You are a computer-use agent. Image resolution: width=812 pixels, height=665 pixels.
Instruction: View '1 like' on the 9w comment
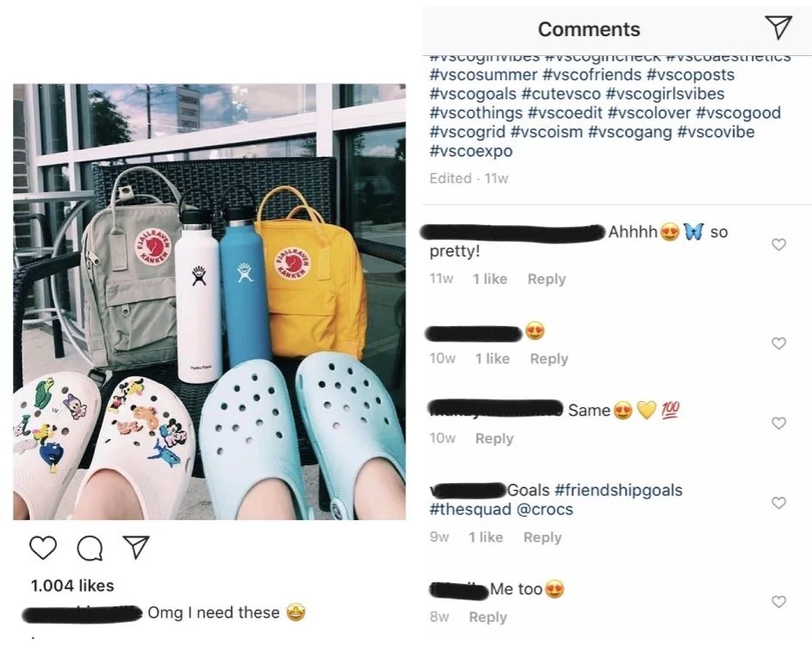tap(486, 537)
